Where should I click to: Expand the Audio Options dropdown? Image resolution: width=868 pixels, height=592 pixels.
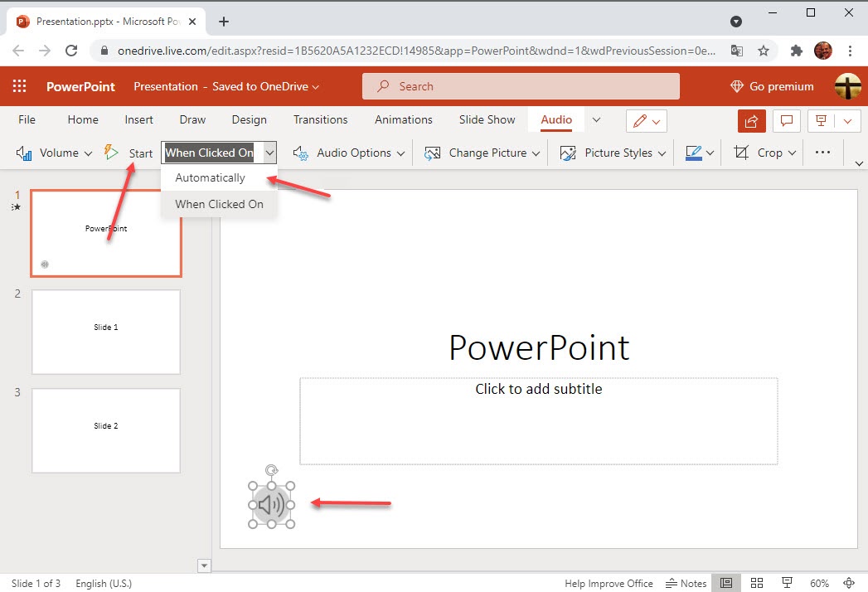400,153
